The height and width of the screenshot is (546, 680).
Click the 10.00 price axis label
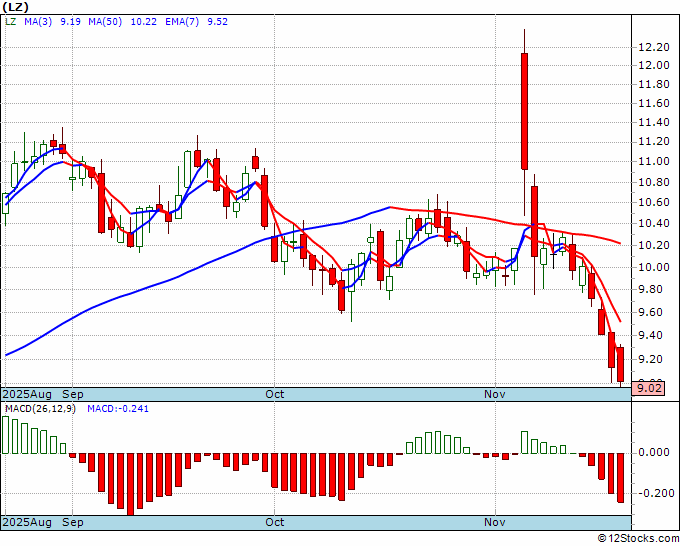pos(654,267)
